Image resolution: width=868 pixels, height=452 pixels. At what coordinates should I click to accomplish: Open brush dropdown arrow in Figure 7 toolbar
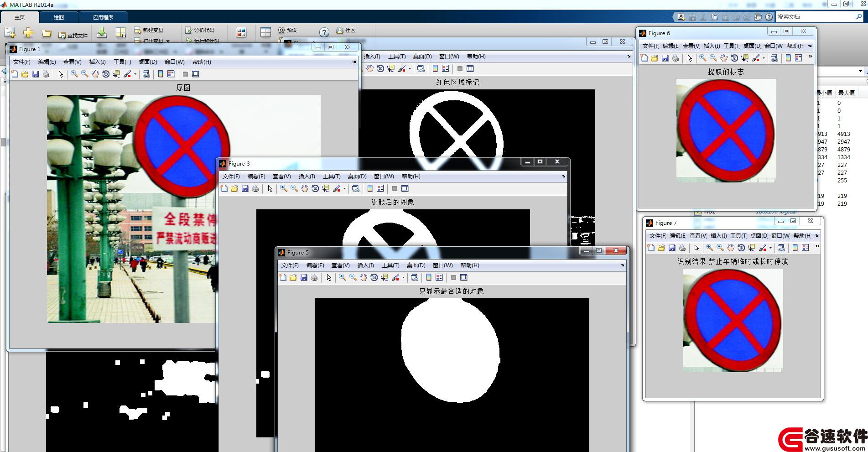(770, 248)
